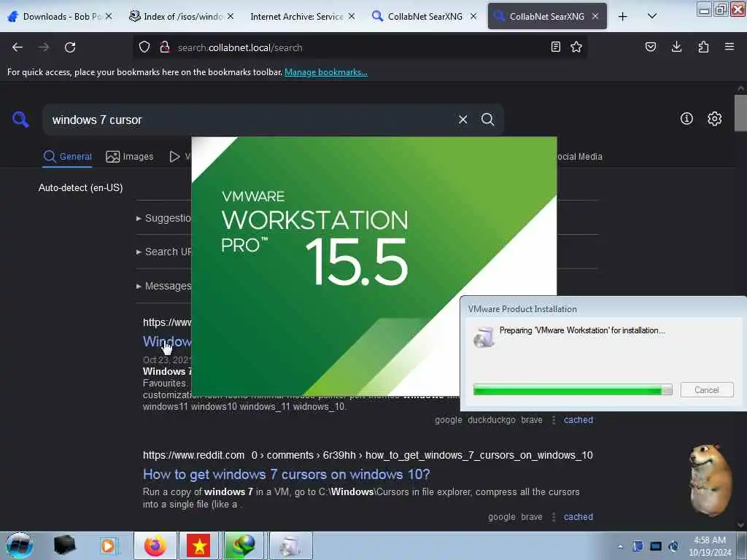Launch media player from the taskbar

[108, 545]
